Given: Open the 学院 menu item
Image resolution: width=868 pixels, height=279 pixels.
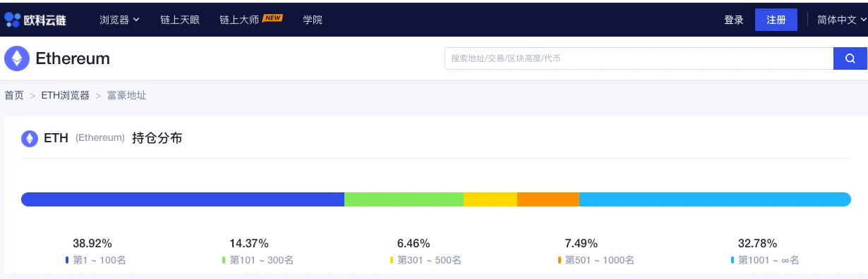Looking at the screenshot, I should [313, 20].
